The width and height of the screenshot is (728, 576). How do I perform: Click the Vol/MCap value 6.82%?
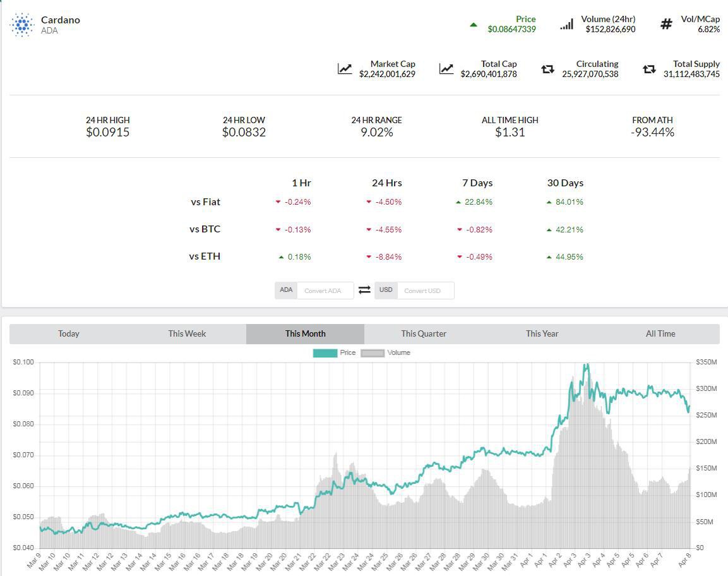[x=708, y=29]
